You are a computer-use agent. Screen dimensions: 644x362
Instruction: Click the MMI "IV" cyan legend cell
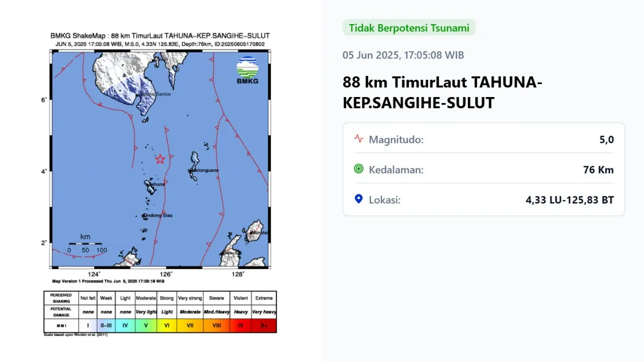tap(125, 325)
